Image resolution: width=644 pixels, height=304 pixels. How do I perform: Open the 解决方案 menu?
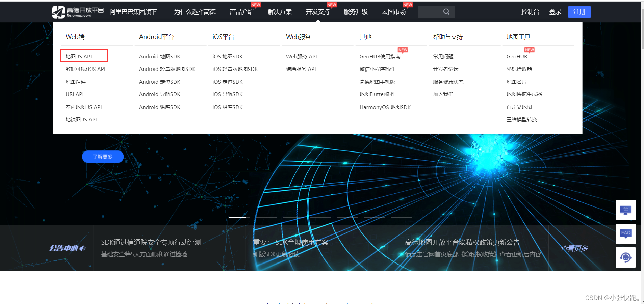point(280,12)
